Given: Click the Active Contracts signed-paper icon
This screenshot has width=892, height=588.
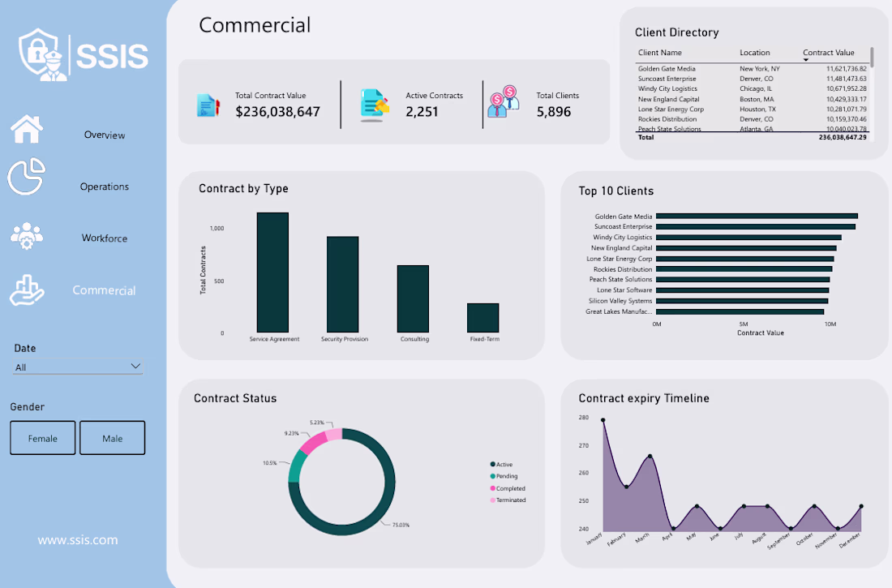Looking at the screenshot, I should (x=375, y=105).
